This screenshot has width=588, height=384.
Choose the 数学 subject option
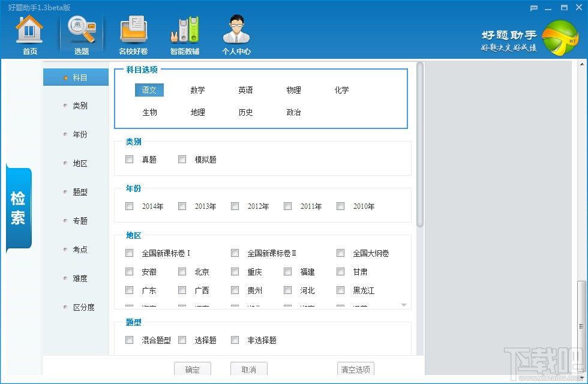pyautogui.click(x=197, y=90)
